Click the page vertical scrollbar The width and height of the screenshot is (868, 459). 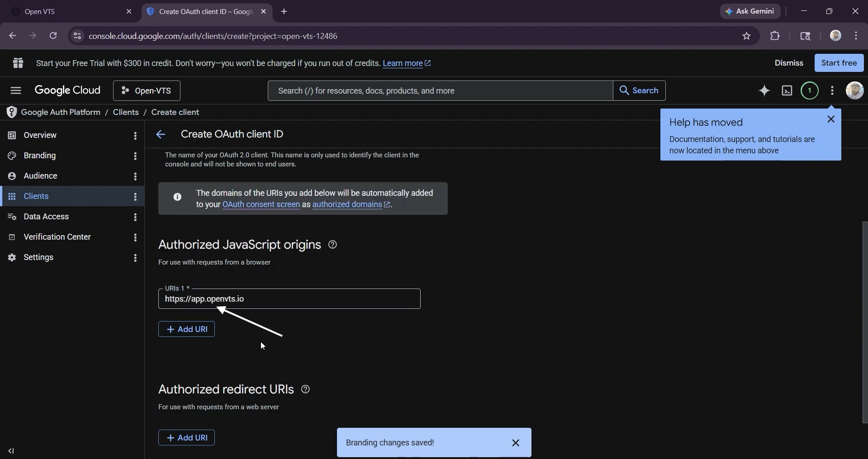(865, 322)
